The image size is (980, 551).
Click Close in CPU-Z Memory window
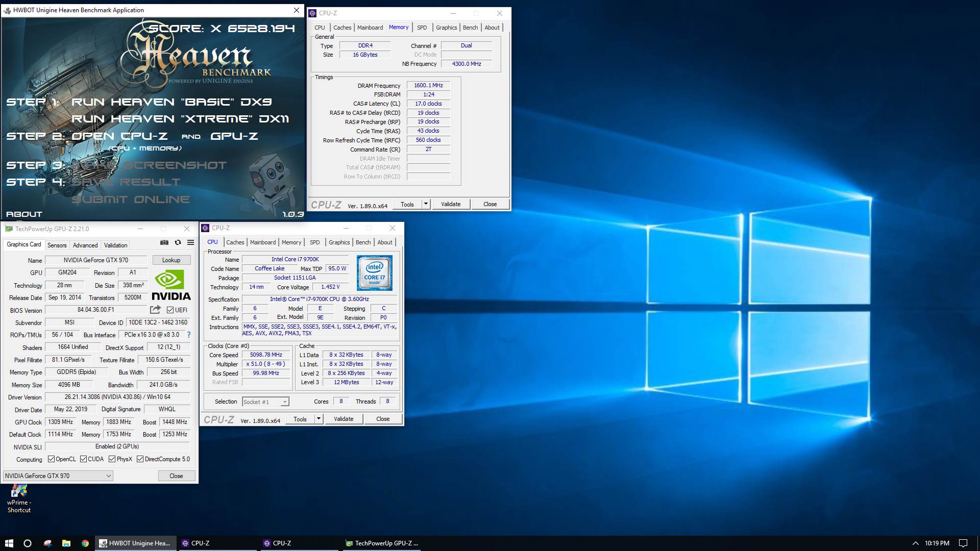[490, 204]
